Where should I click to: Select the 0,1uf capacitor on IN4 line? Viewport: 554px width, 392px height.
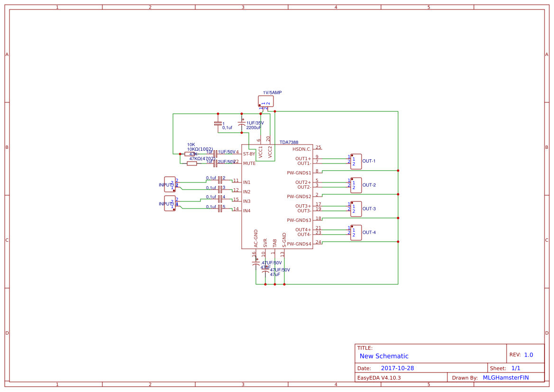220,208
